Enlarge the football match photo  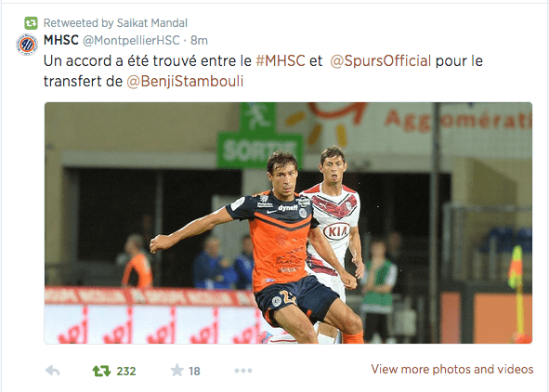288,223
